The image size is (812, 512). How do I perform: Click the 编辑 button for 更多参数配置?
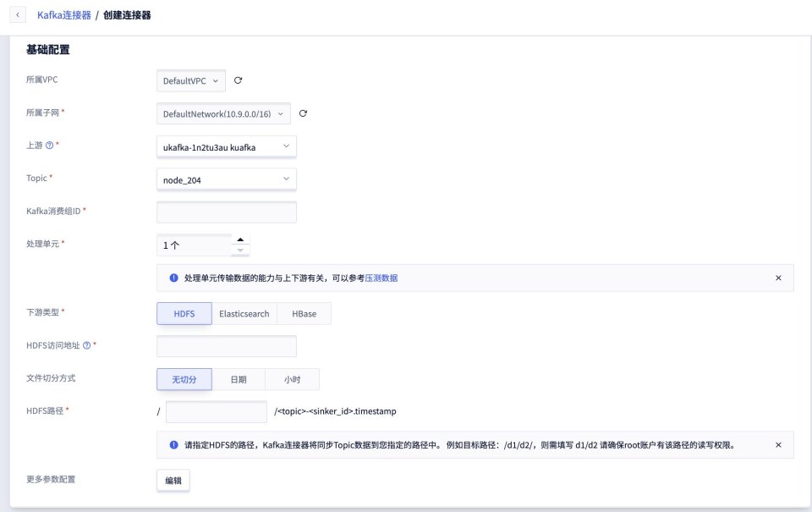[173, 480]
